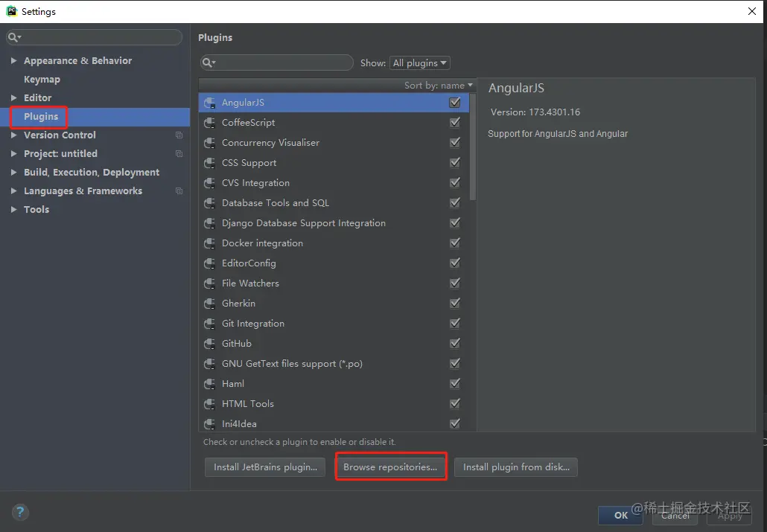Click the AngularJS plugin icon
The width and height of the screenshot is (767, 532).
click(x=209, y=103)
